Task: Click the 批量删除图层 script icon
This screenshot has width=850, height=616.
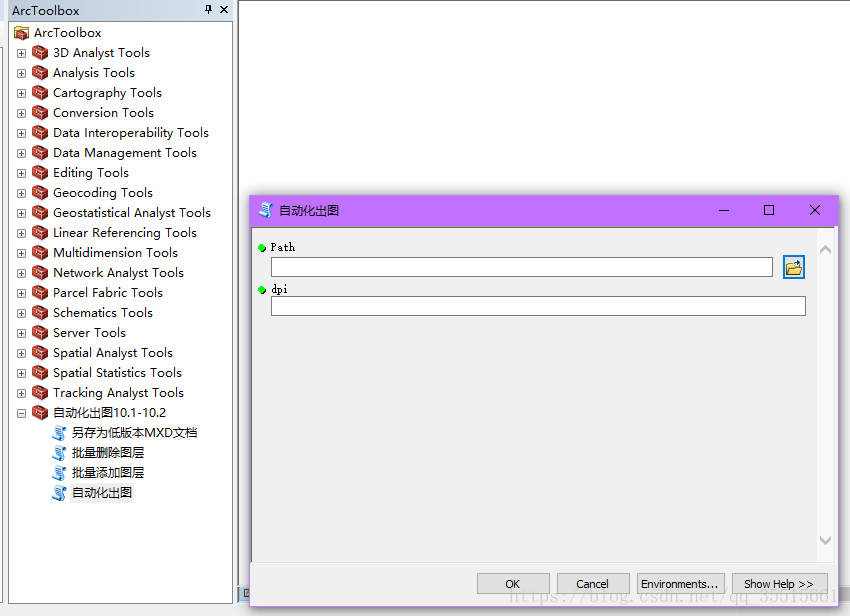Action: pos(59,453)
